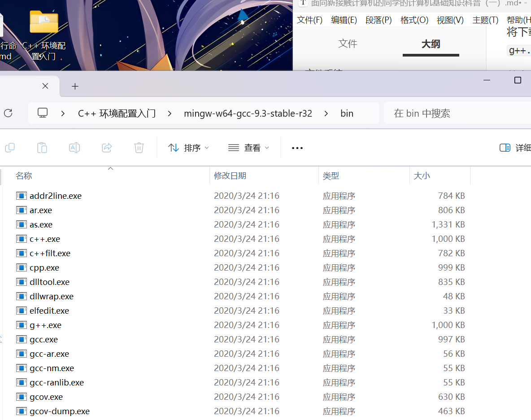Viewport: 531px width, 420px height.
Task: Sort by 大小 column header
Action: click(422, 175)
